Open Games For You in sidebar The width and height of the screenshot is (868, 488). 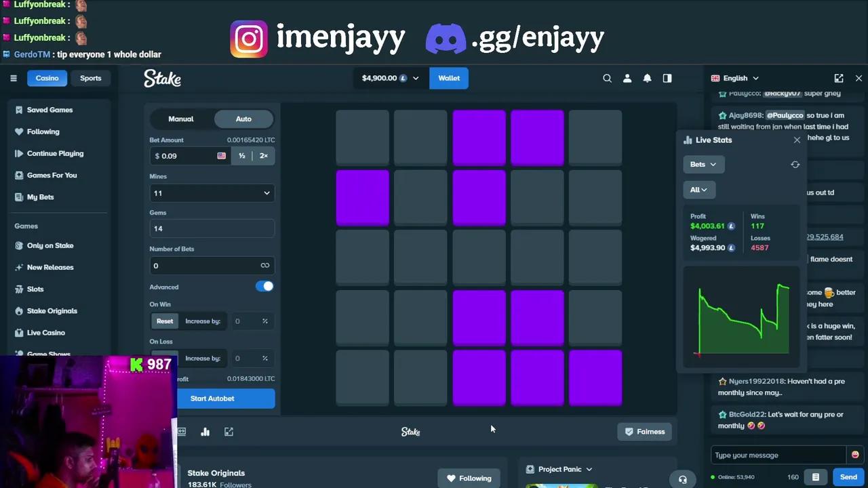coord(58,175)
